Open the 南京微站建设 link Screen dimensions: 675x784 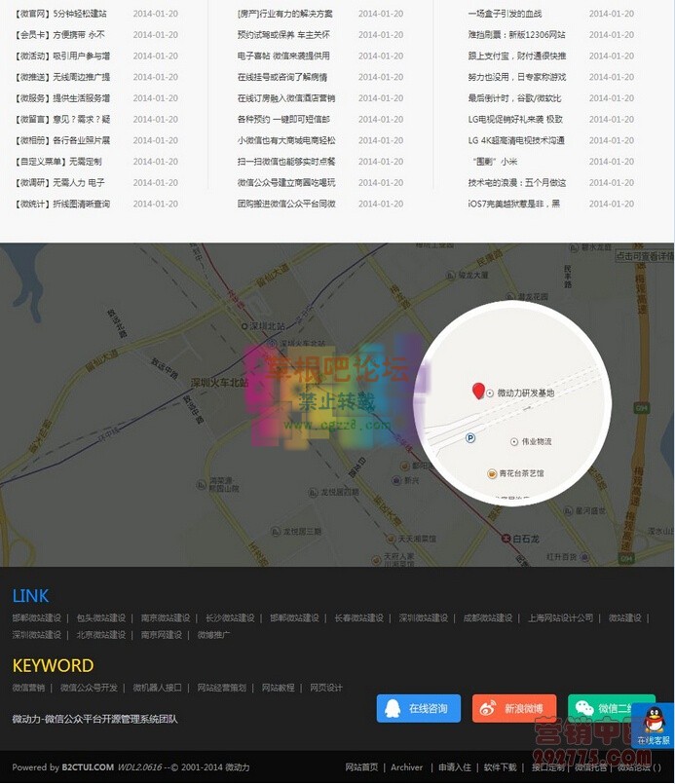(x=166, y=618)
